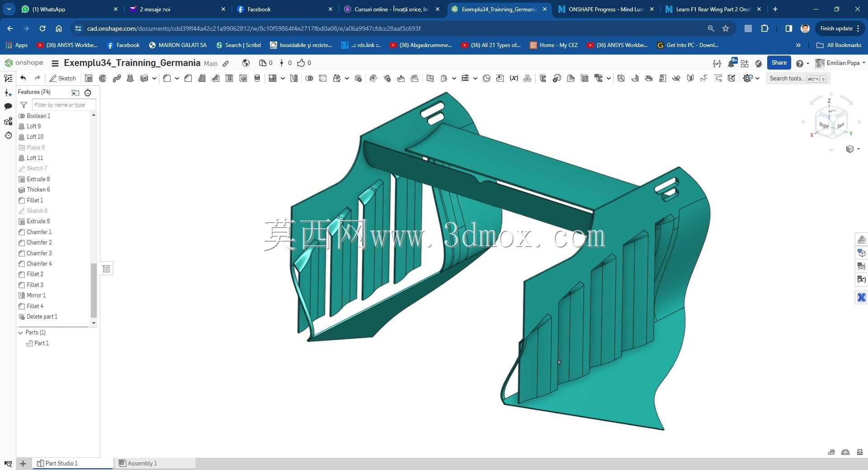Click the Search tools field

[x=798, y=79]
